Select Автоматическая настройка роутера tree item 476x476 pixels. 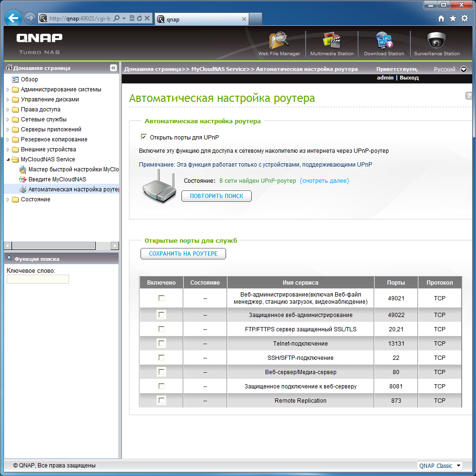pyautogui.click(x=69, y=189)
